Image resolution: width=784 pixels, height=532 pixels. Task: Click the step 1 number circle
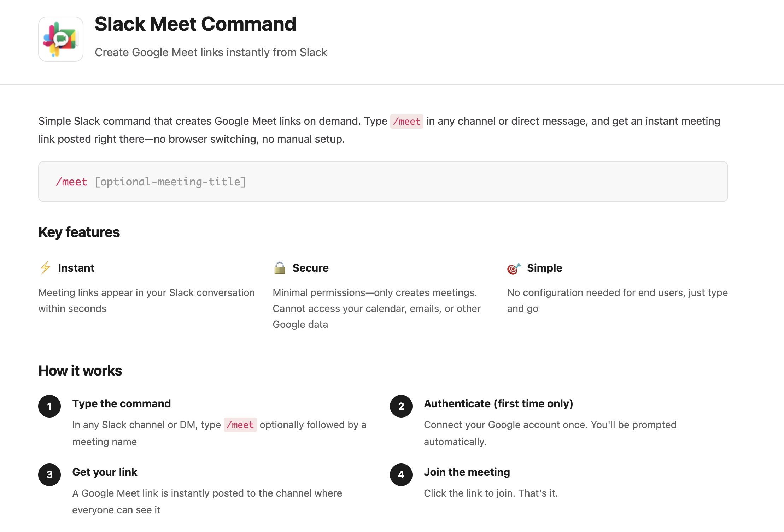pyautogui.click(x=49, y=406)
